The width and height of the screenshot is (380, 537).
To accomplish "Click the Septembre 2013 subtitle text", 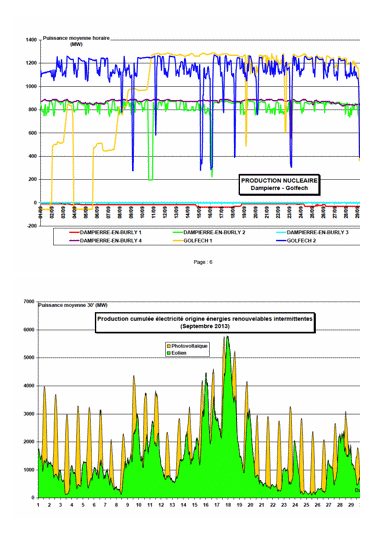I will [205, 326].
